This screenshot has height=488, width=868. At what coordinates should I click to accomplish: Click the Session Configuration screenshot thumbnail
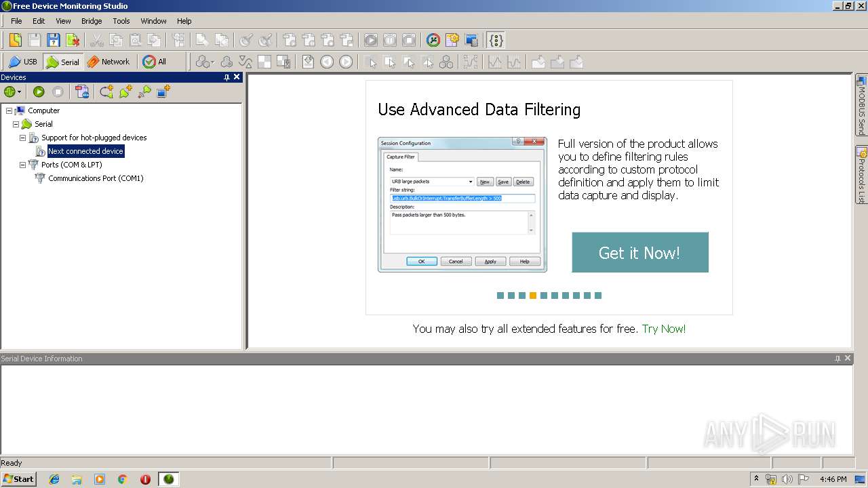click(462, 204)
